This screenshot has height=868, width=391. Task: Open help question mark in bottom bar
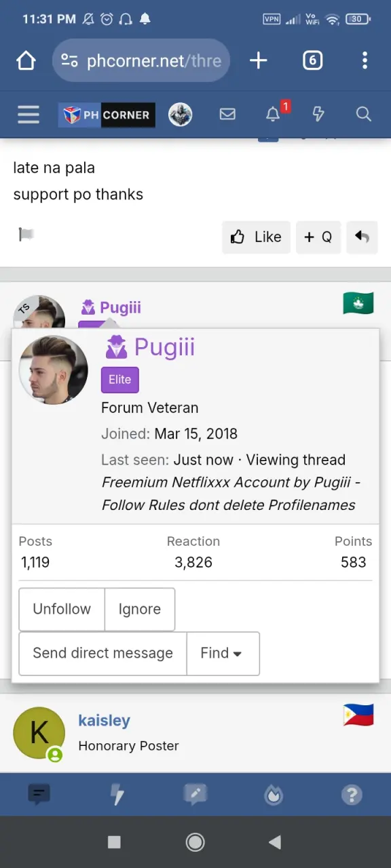[x=352, y=794]
